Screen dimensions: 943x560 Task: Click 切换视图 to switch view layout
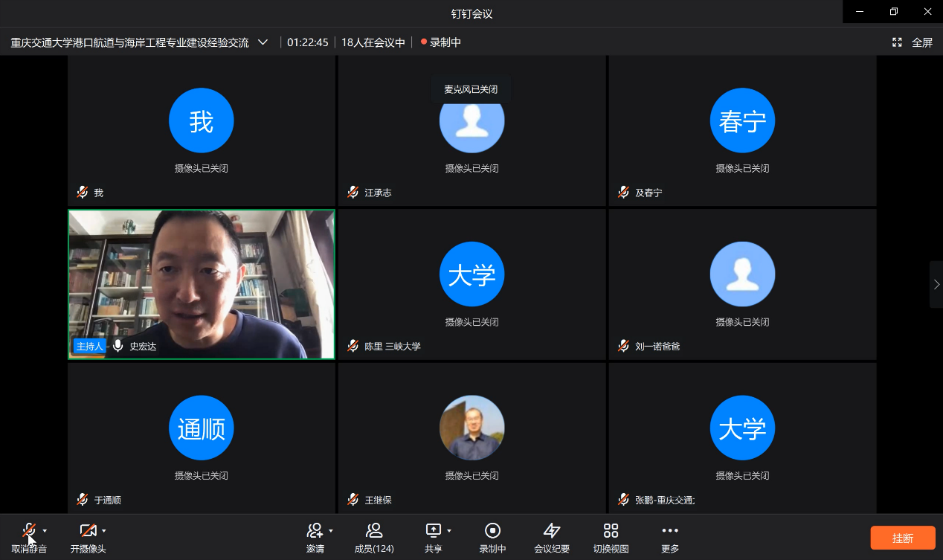[611, 531]
